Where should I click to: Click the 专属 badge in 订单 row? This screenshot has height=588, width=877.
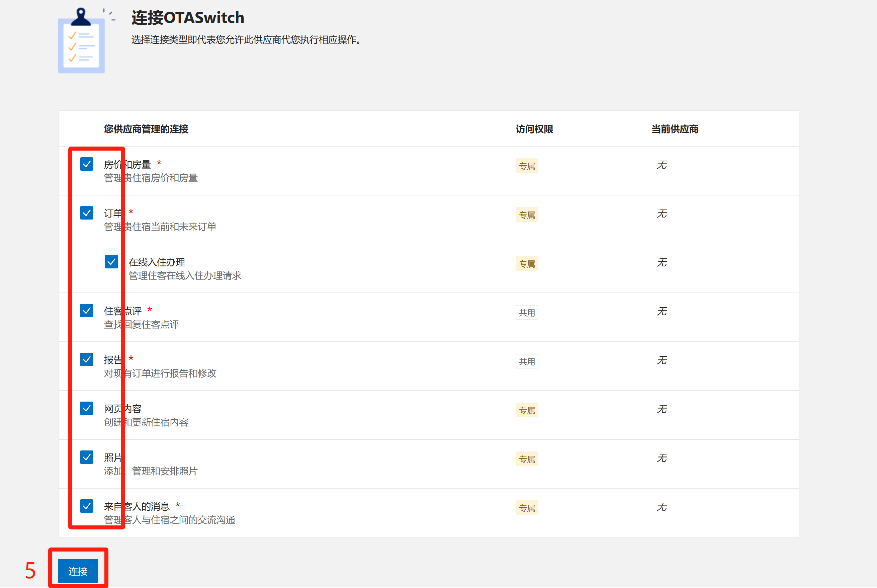pos(527,215)
